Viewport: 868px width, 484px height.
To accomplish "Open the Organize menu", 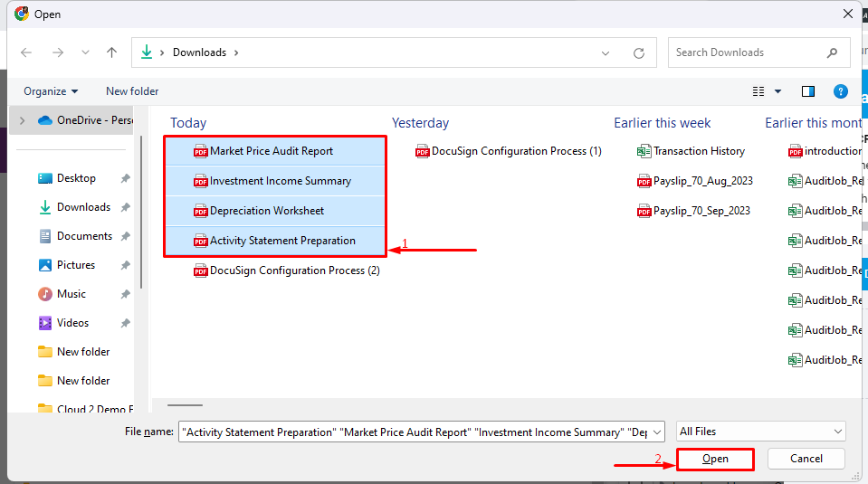I will coord(51,91).
